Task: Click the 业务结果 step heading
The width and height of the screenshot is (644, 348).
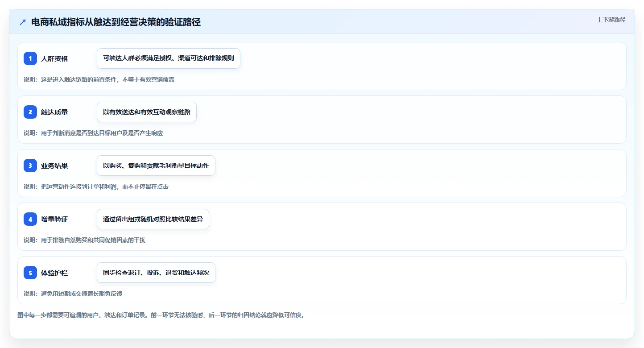Action: pyautogui.click(x=54, y=166)
